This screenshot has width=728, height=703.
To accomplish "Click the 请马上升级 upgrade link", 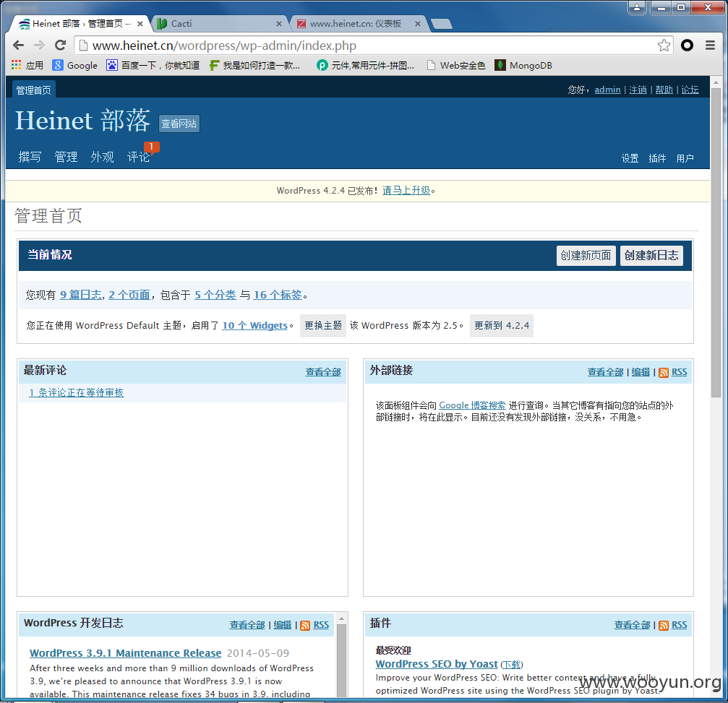I will coord(406,191).
